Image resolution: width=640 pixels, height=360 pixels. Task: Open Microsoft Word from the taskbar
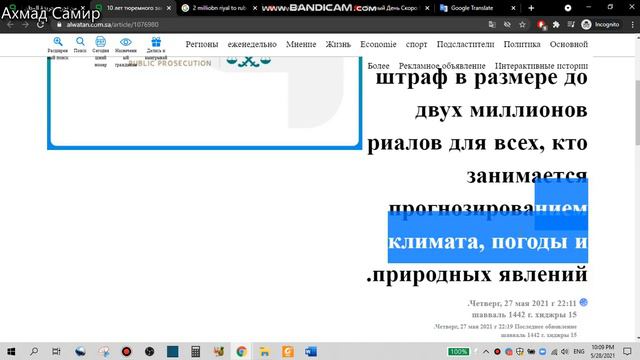311,351
